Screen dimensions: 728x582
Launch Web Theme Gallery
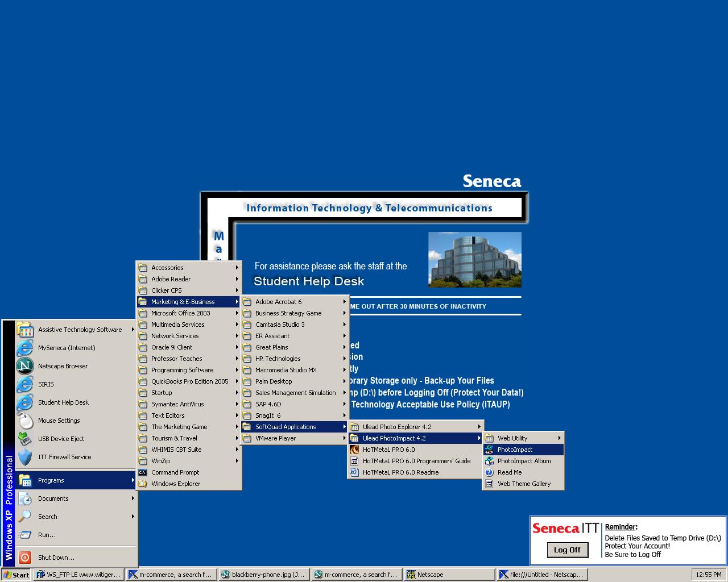point(523,484)
